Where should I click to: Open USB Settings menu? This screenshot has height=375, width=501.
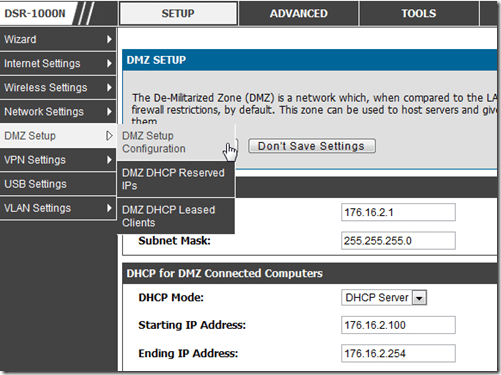click(58, 184)
